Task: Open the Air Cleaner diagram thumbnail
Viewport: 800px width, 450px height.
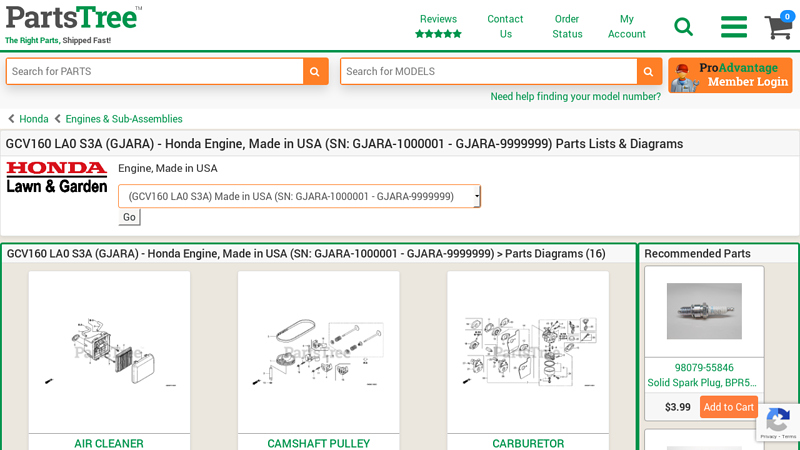Action: coord(109,352)
